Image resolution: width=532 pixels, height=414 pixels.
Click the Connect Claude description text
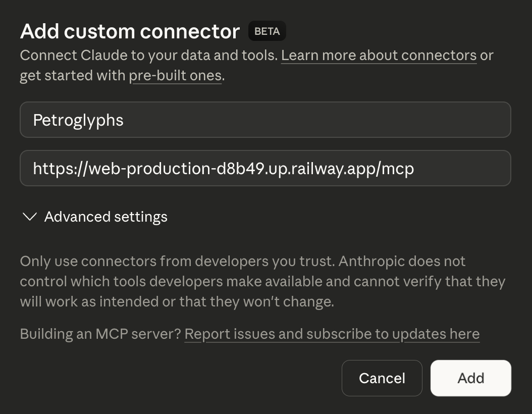click(149, 55)
